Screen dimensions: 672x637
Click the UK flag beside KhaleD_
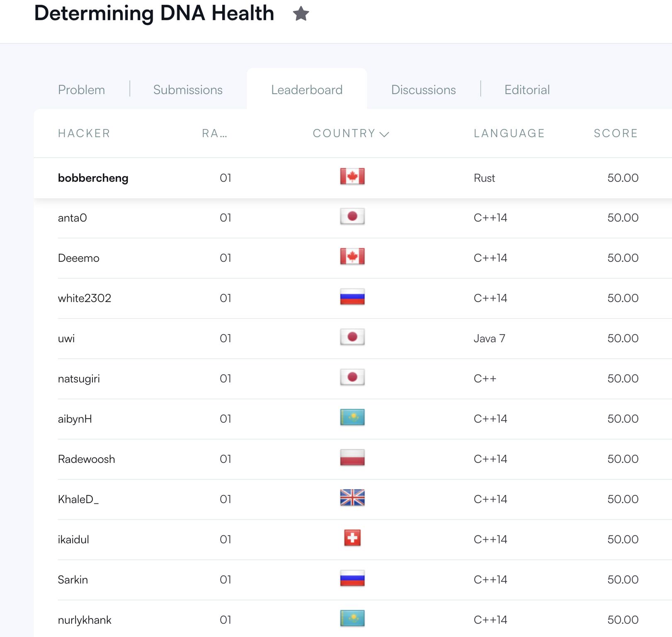pyautogui.click(x=352, y=498)
